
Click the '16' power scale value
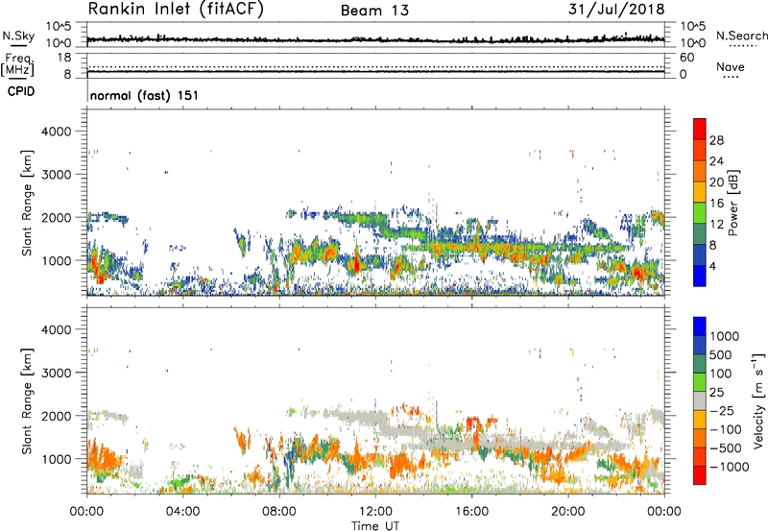(x=716, y=204)
